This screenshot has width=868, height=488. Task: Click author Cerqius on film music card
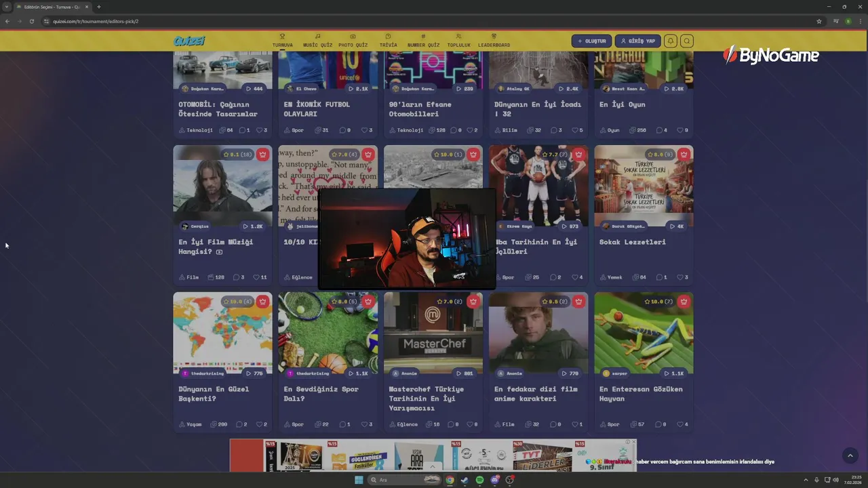[x=195, y=226]
